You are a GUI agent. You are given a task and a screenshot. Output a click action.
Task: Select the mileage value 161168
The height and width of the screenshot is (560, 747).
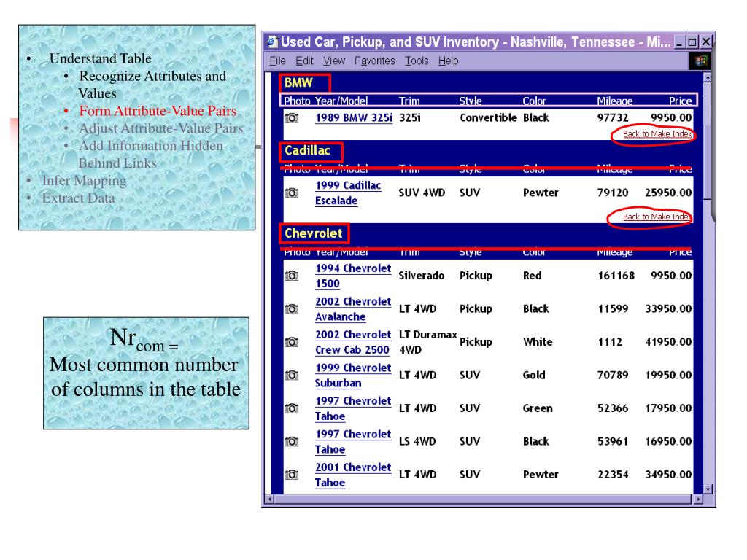(x=616, y=276)
